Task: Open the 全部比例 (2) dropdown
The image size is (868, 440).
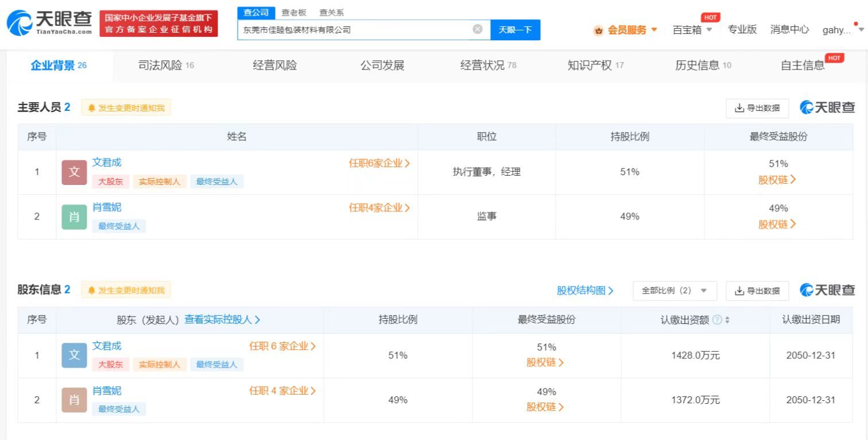Action: point(675,290)
